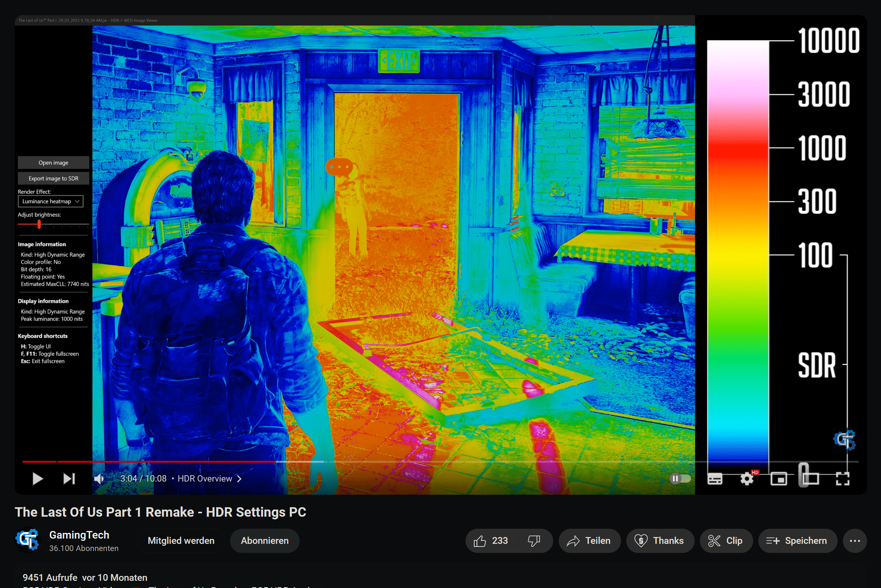This screenshot has height=588, width=881.
Task: Open the HDR Overview chapter list
Action: click(210, 479)
